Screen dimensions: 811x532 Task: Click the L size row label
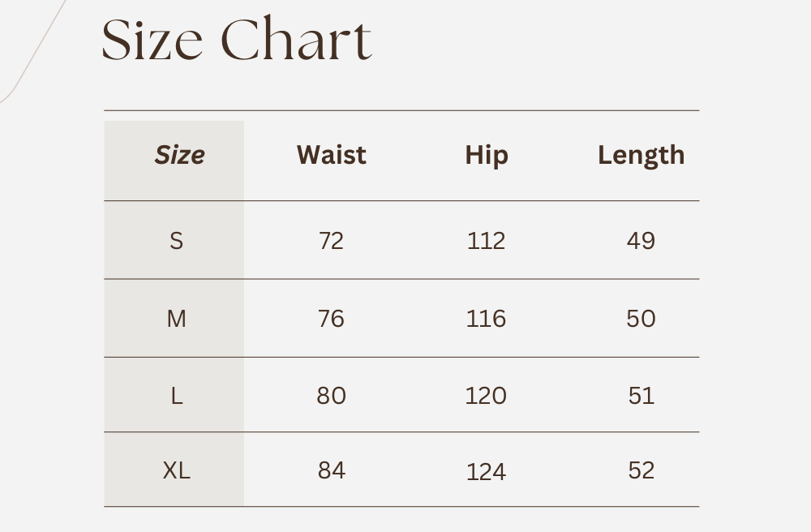[177, 396]
